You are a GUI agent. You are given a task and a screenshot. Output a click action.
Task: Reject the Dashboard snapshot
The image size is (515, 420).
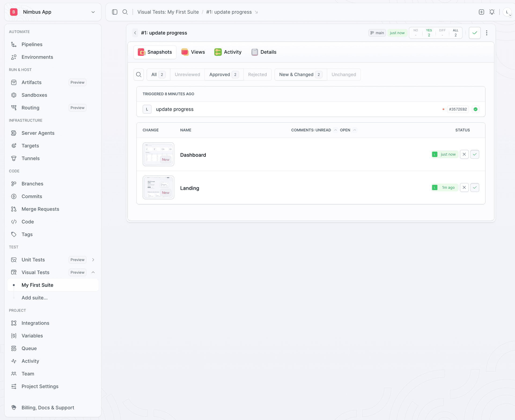(464, 154)
